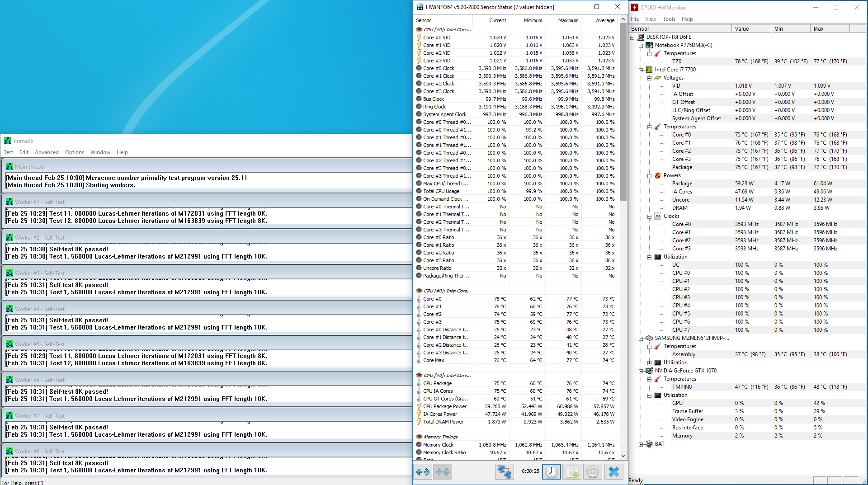
Task: Select TZ0_ temperature row in HWMonitor
Action: tap(747, 61)
